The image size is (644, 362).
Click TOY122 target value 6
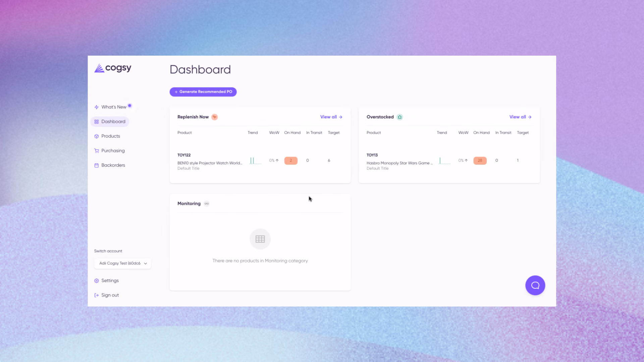coord(329,161)
